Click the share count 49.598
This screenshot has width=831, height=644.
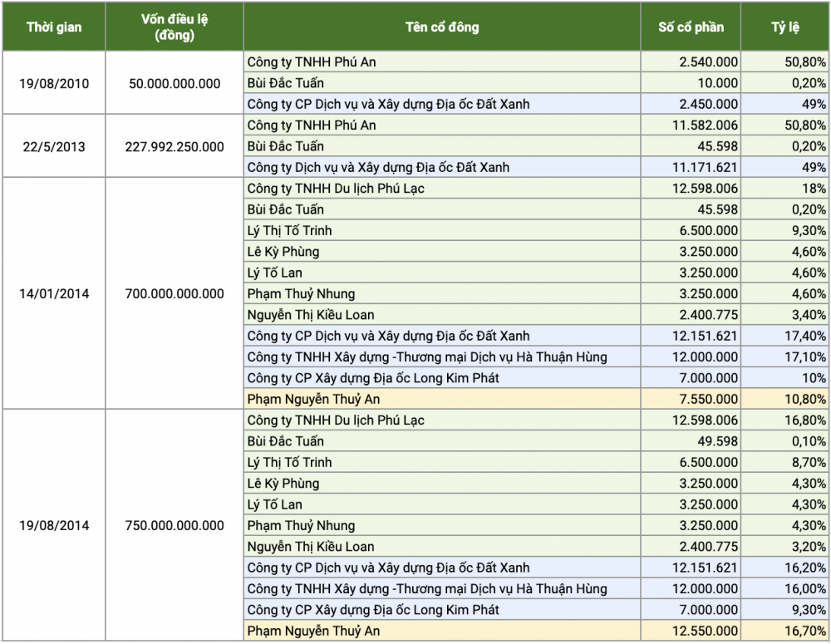717,441
